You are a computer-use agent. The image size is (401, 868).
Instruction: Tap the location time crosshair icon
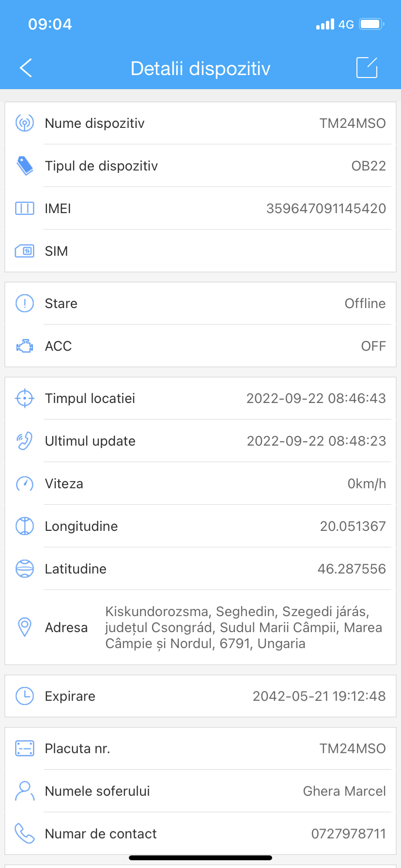pos(25,398)
